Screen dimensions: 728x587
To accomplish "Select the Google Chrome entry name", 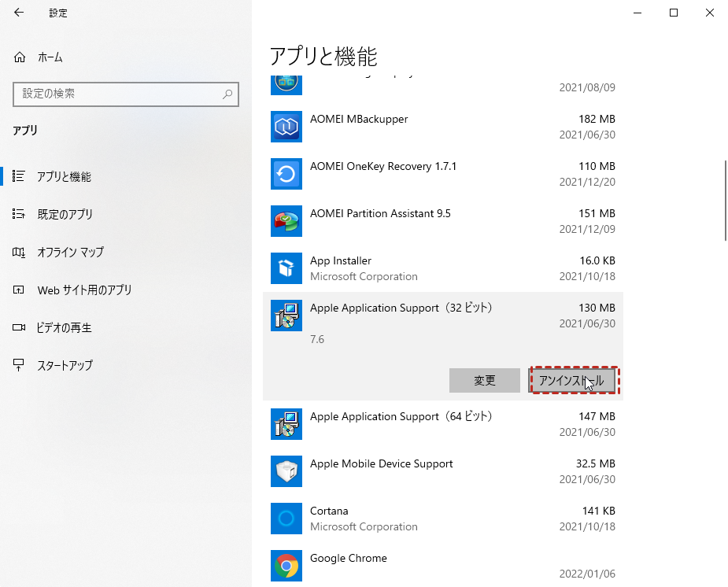I will (x=348, y=558).
